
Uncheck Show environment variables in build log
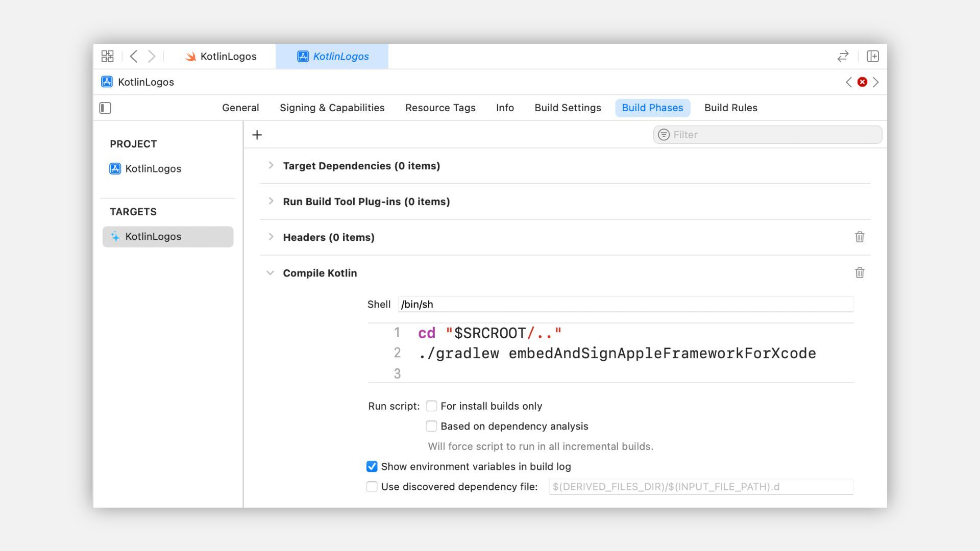(372, 467)
